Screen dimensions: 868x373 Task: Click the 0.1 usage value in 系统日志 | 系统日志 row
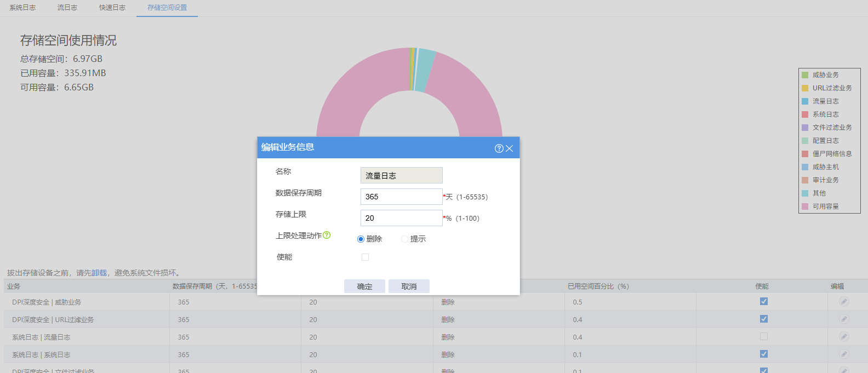pos(578,355)
